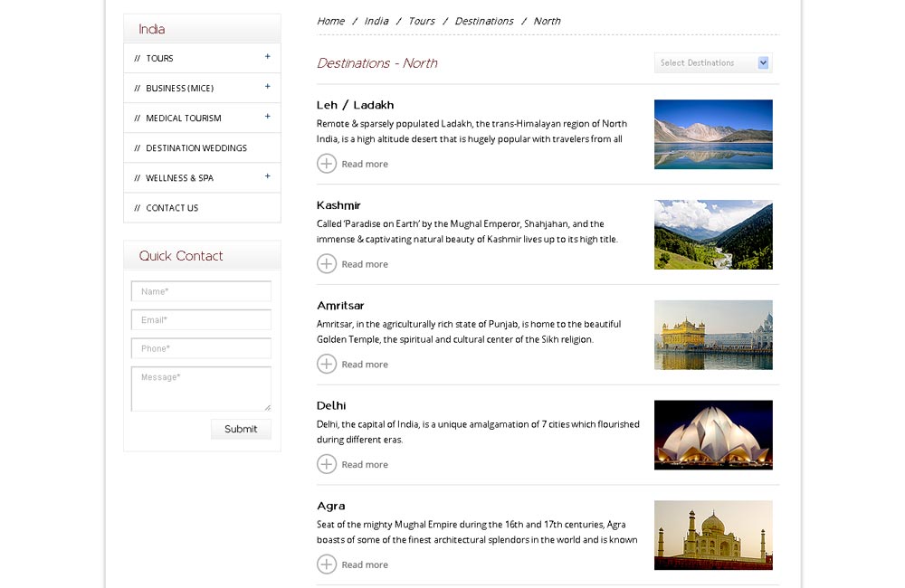Open Destination Weddings menu item
The image size is (905, 588).
coord(195,148)
